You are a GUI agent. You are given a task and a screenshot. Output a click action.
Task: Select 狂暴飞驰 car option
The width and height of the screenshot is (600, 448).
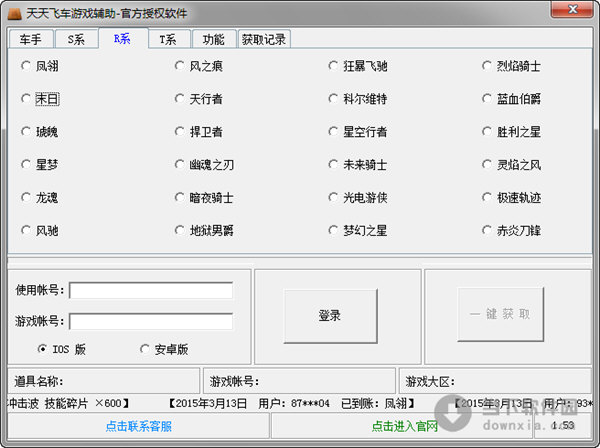(x=334, y=67)
